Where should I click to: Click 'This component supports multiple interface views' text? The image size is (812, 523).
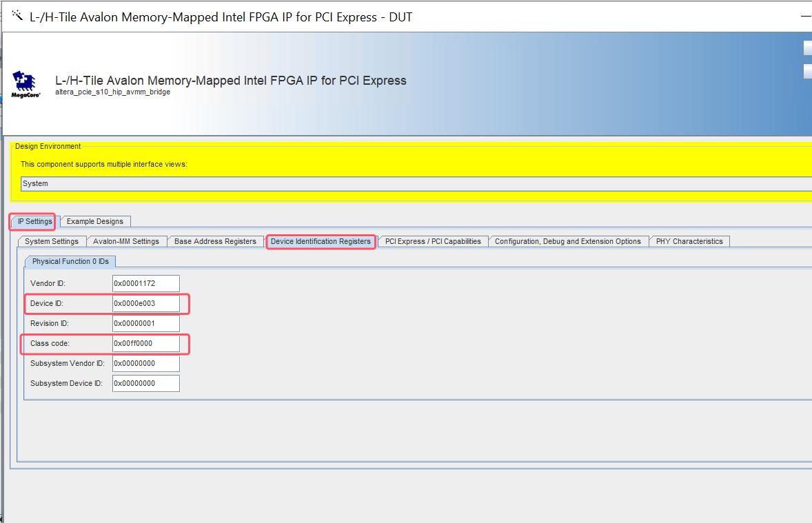click(103, 164)
